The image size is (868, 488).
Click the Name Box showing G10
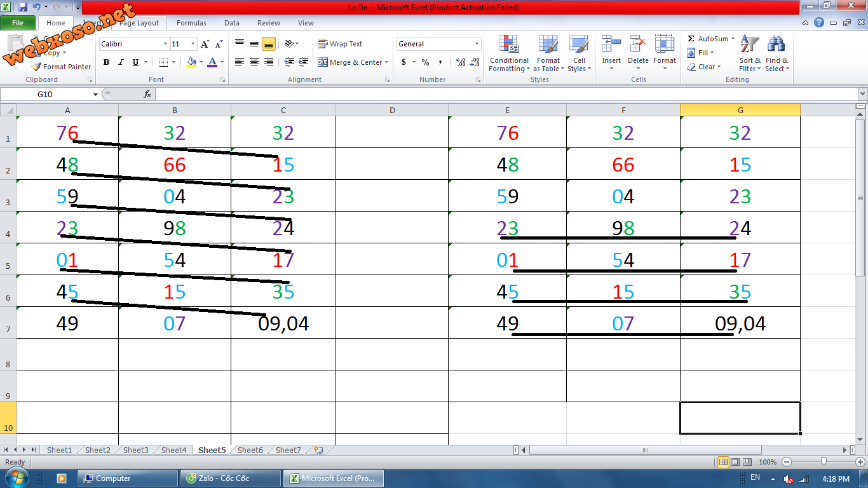pyautogui.click(x=45, y=94)
